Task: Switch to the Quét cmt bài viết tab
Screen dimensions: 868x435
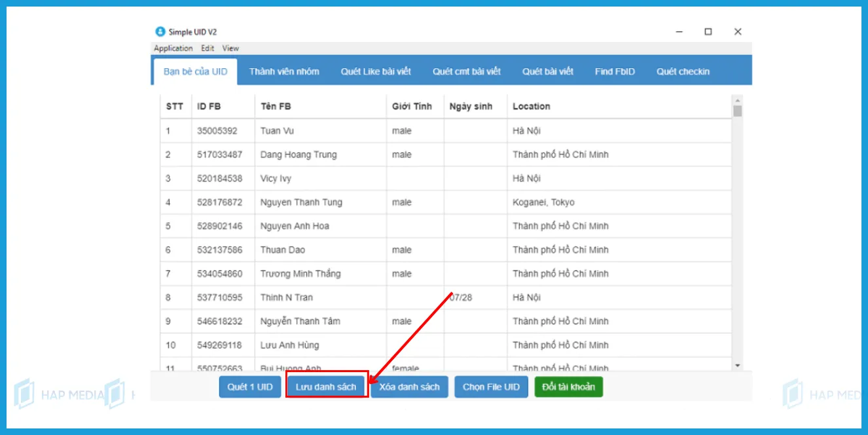Action: pos(466,71)
